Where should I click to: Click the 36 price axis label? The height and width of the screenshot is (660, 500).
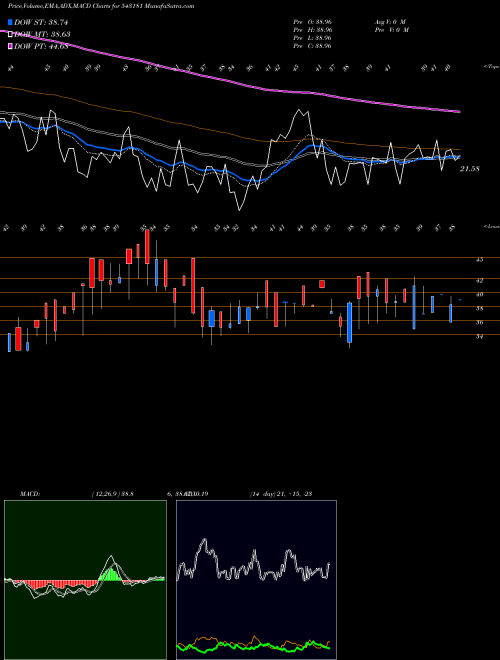pos(479,322)
